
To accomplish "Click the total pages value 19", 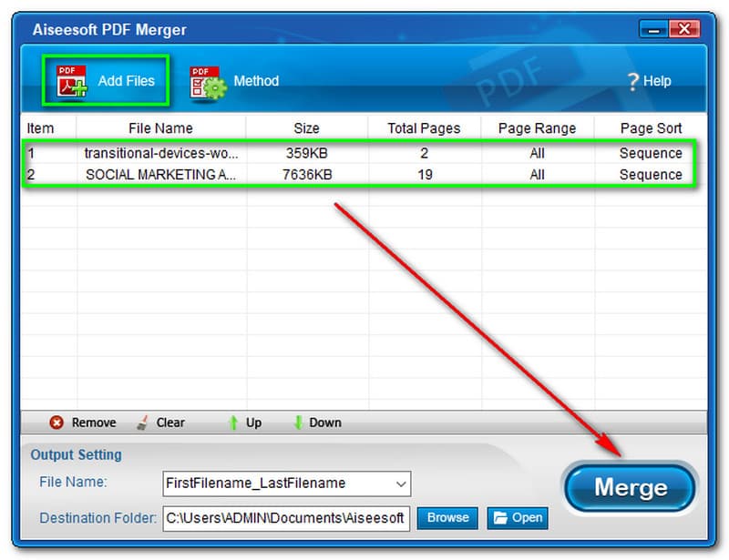I will pos(425,175).
